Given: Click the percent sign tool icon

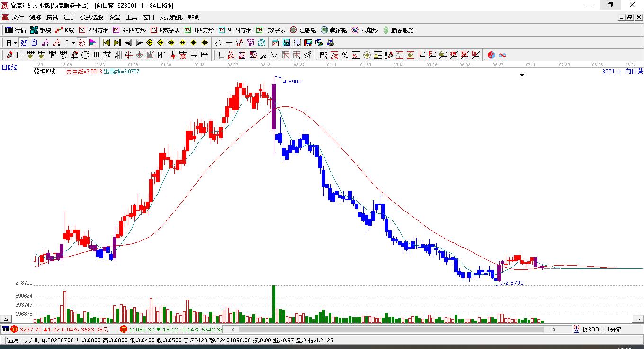Looking at the screenshot, I should coord(345,55).
